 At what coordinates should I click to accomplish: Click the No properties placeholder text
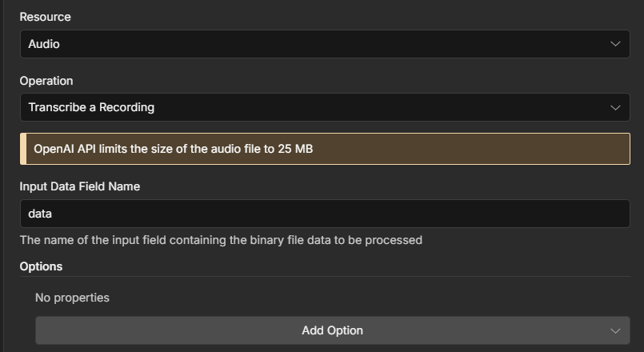[x=72, y=298]
